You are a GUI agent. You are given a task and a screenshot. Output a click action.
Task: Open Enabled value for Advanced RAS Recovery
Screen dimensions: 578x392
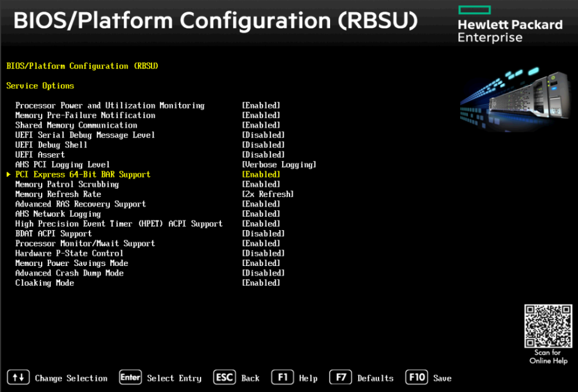pyautogui.click(x=261, y=204)
